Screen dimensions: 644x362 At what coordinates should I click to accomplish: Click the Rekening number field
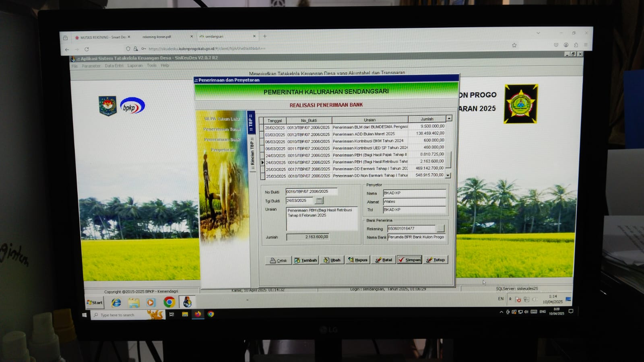[x=411, y=228]
